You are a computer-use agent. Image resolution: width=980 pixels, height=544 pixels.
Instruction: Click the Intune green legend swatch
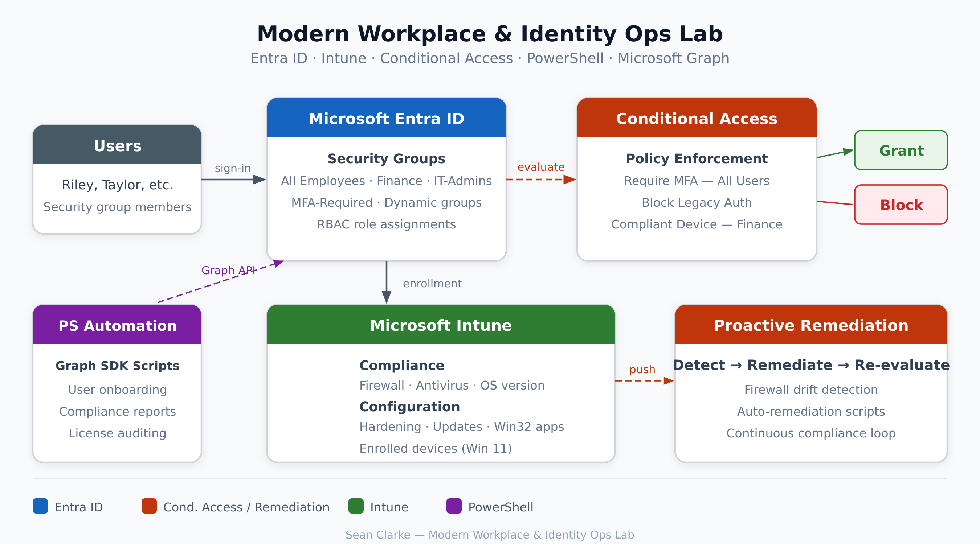356,507
